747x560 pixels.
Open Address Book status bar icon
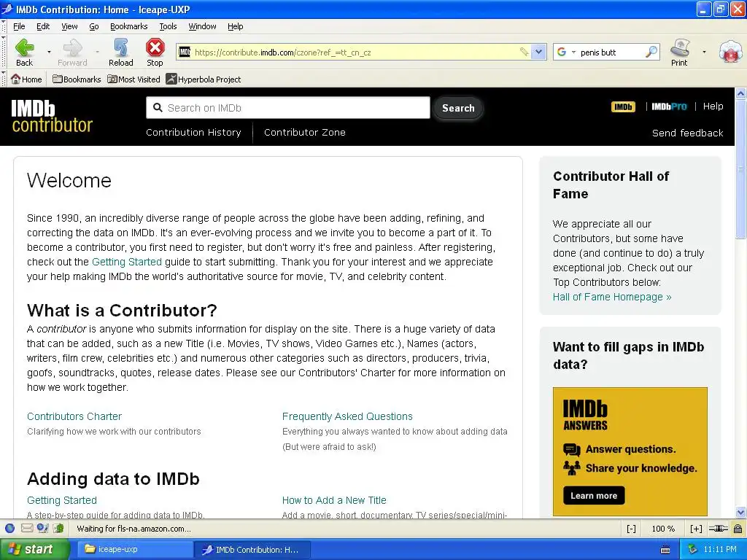[58, 528]
